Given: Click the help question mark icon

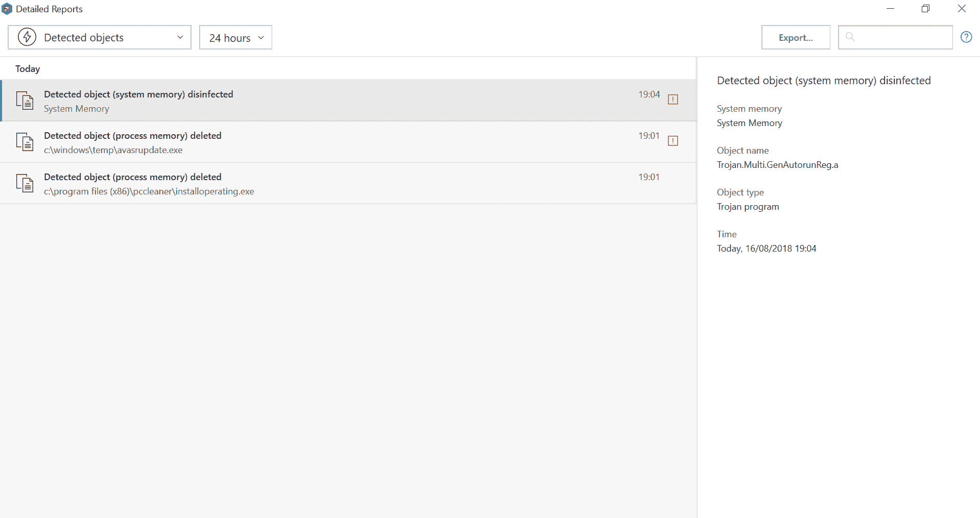Looking at the screenshot, I should [966, 37].
